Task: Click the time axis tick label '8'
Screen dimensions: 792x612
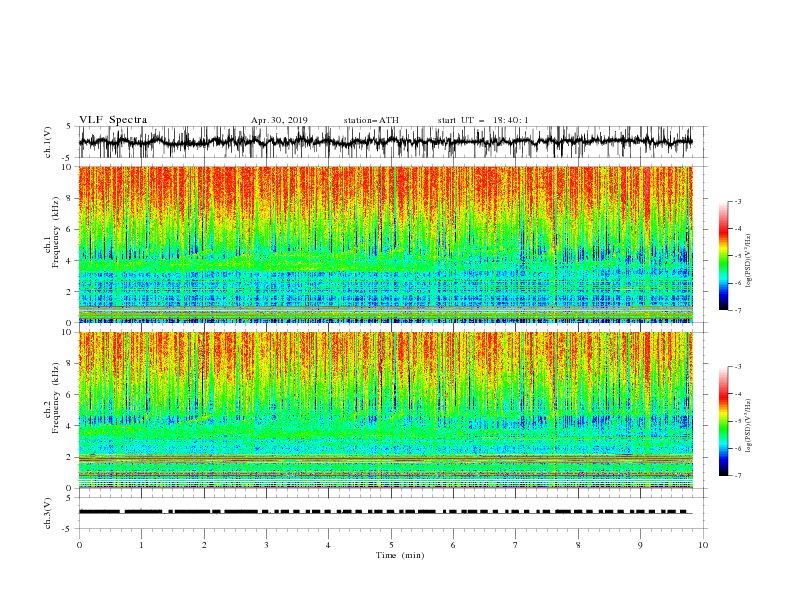Action: (578, 545)
